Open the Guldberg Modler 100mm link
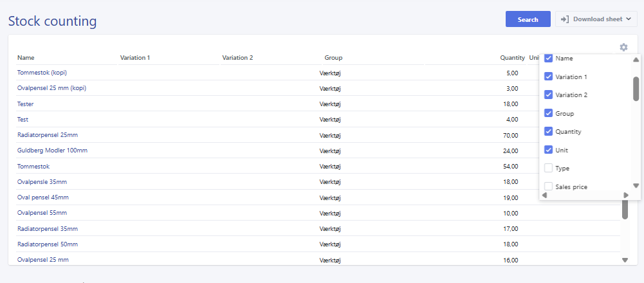The height and width of the screenshot is (283, 644). (x=52, y=151)
